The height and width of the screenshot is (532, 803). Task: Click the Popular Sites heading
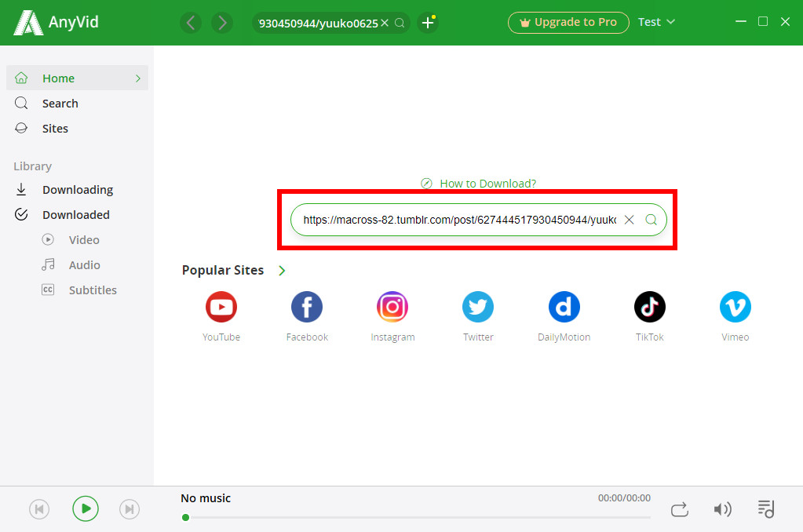click(x=223, y=271)
